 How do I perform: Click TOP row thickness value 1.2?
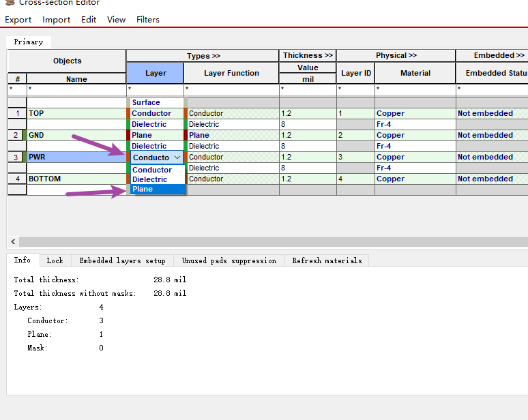coord(308,113)
